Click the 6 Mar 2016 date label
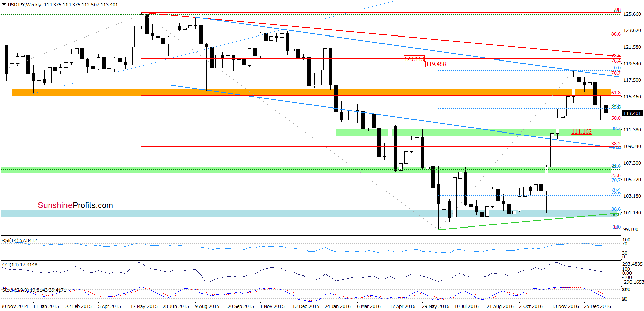This screenshot has width=644, height=311. coord(369,306)
